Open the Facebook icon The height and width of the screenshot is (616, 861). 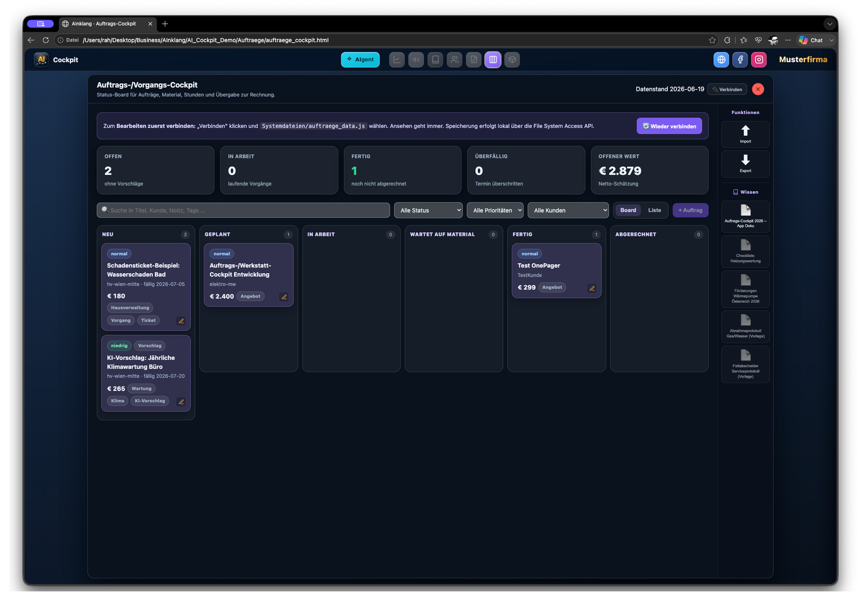pos(740,60)
